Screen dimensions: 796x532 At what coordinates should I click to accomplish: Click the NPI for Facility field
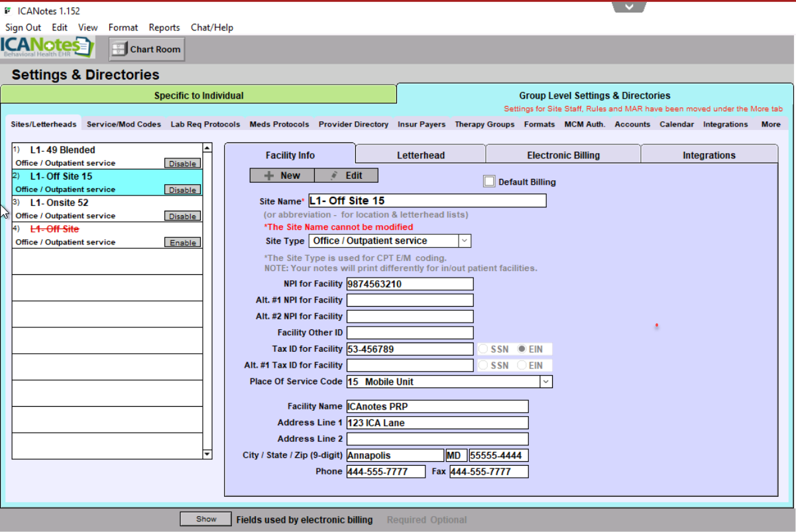tap(410, 284)
